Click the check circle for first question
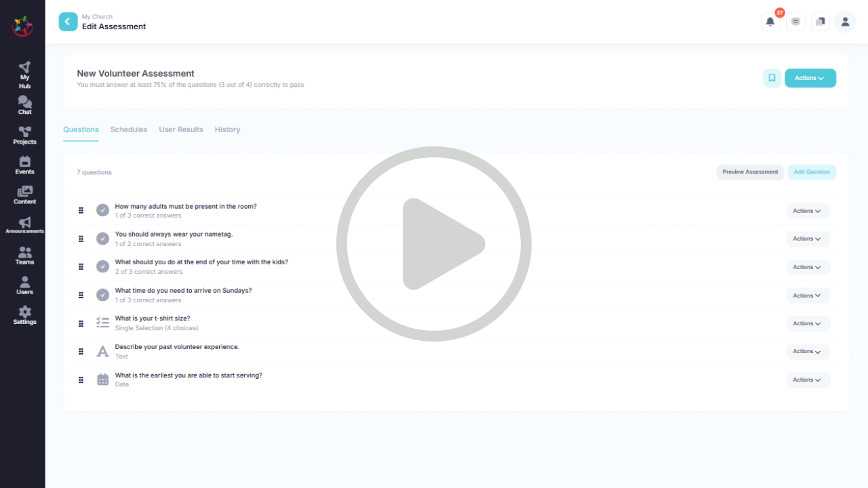The height and width of the screenshot is (488, 868). click(102, 210)
